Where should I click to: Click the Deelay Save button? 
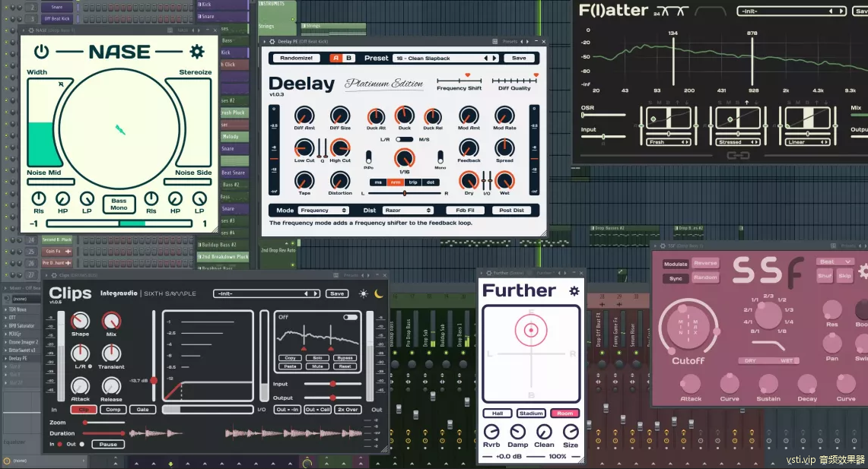coord(519,58)
